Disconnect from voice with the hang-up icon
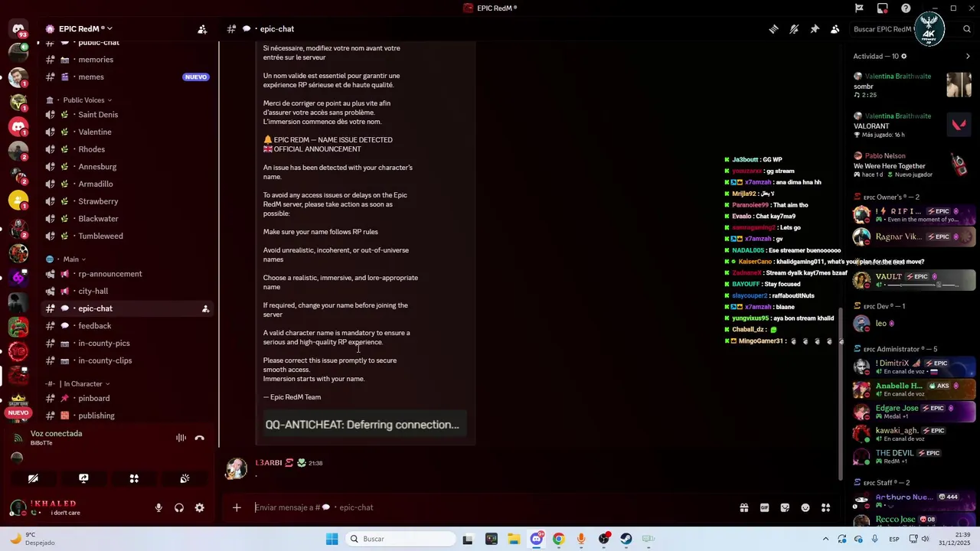980x551 pixels. pyautogui.click(x=200, y=439)
